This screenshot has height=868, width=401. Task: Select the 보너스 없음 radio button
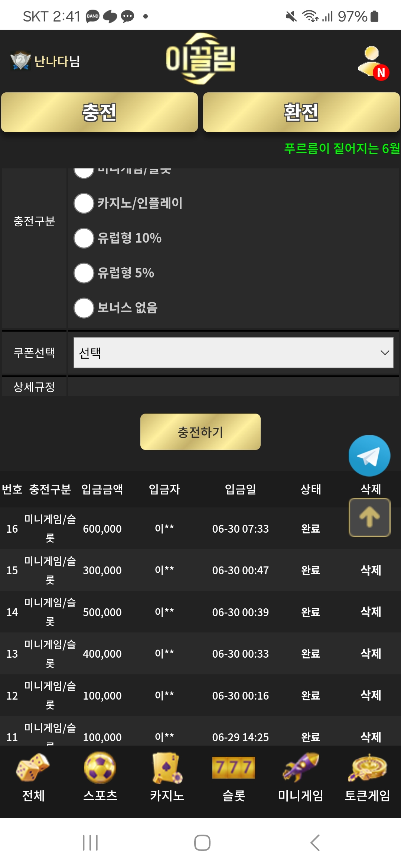coord(84,308)
